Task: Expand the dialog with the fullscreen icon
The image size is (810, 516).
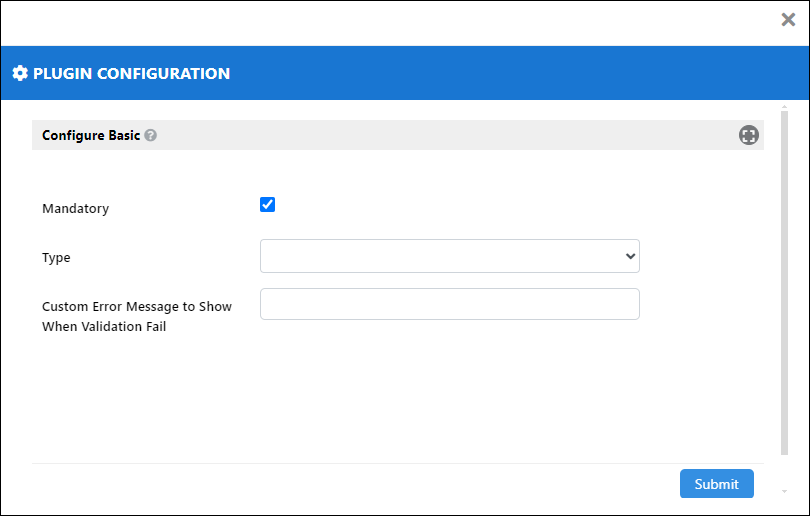Action: [748, 135]
